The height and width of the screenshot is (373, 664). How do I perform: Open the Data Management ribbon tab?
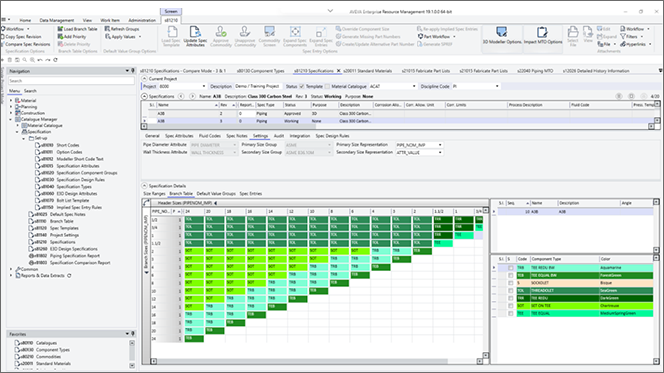coord(57,20)
